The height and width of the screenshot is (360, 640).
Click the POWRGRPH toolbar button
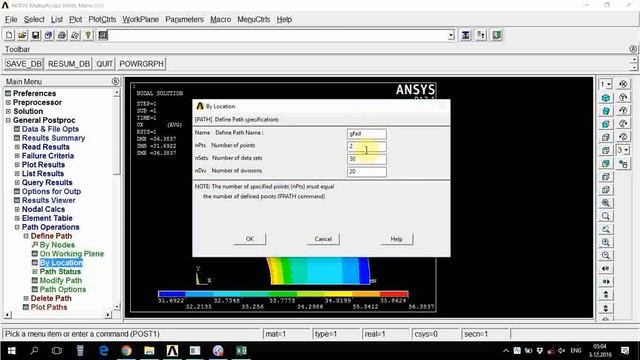(x=142, y=64)
